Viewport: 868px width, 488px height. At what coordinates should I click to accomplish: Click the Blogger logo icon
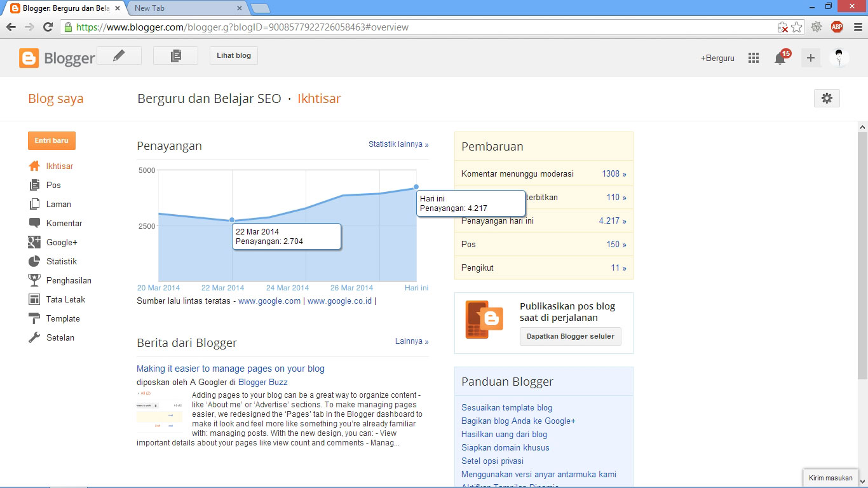[x=29, y=58]
